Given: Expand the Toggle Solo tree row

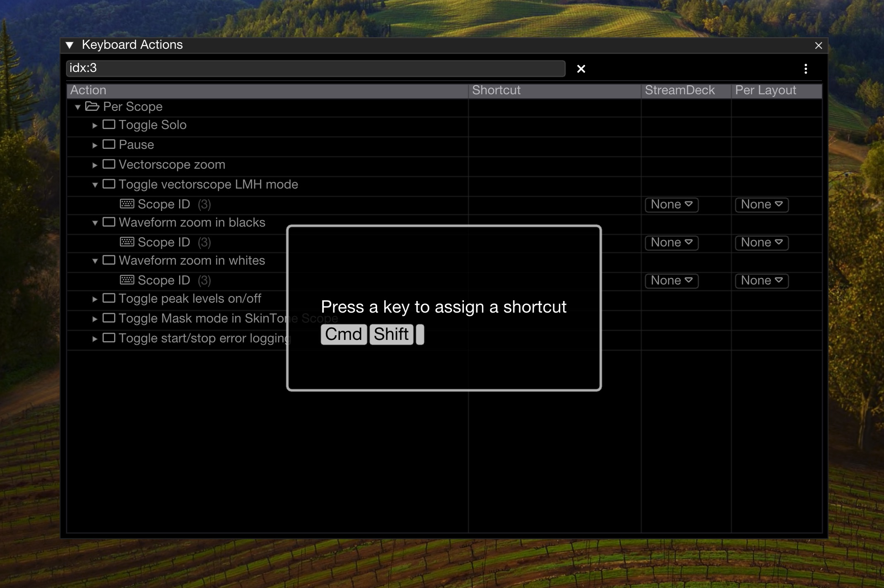Looking at the screenshot, I should coord(95,125).
